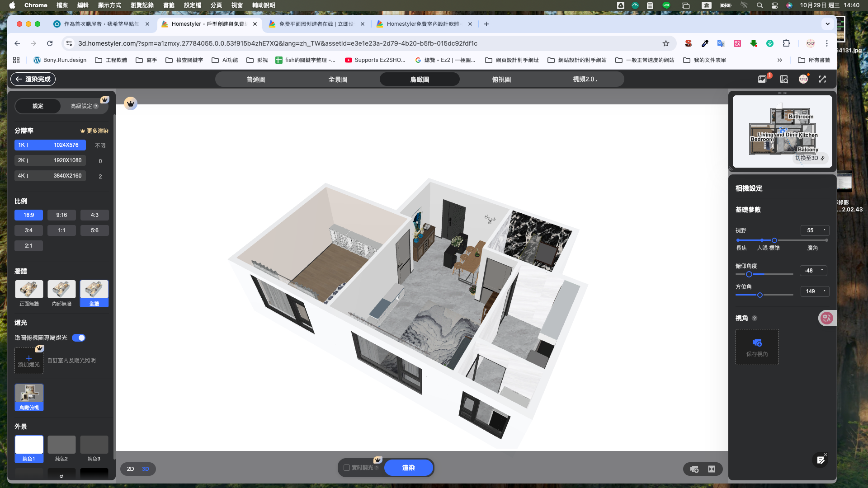Viewport: 868px width, 488px height.
Task: Open the 視窗 menu in macOS menu bar
Action: point(237,5)
